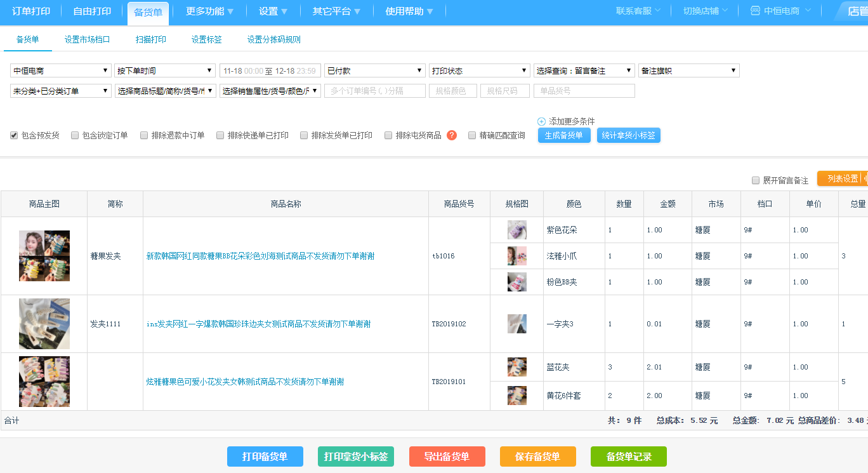Enable 包含锁定订单 checkbox

point(75,135)
